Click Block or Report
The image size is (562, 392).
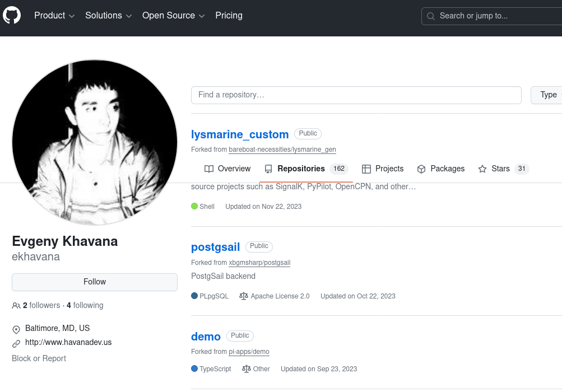tap(39, 358)
